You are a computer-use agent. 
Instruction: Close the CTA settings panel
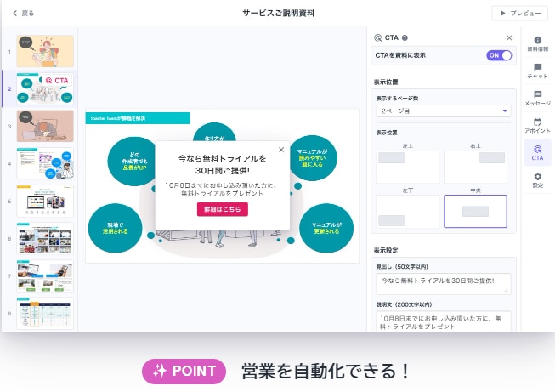pyautogui.click(x=509, y=38)
